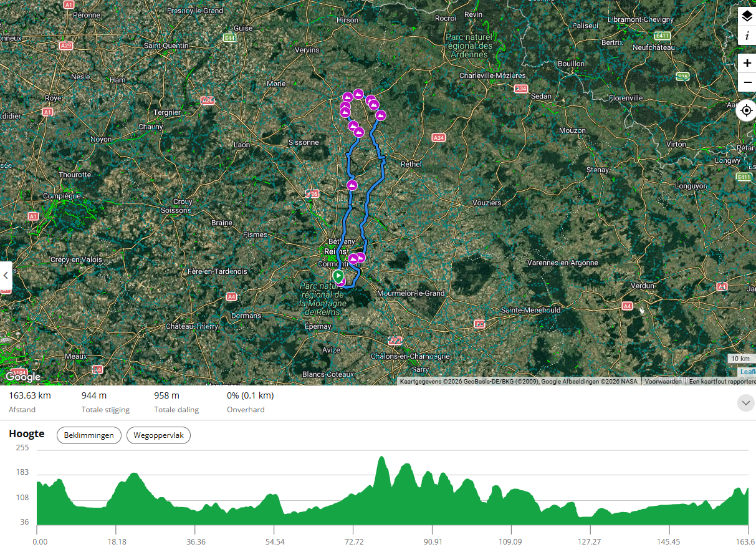Center map on my location
Viewport: 756px width, 547px height.
point(747,110)
